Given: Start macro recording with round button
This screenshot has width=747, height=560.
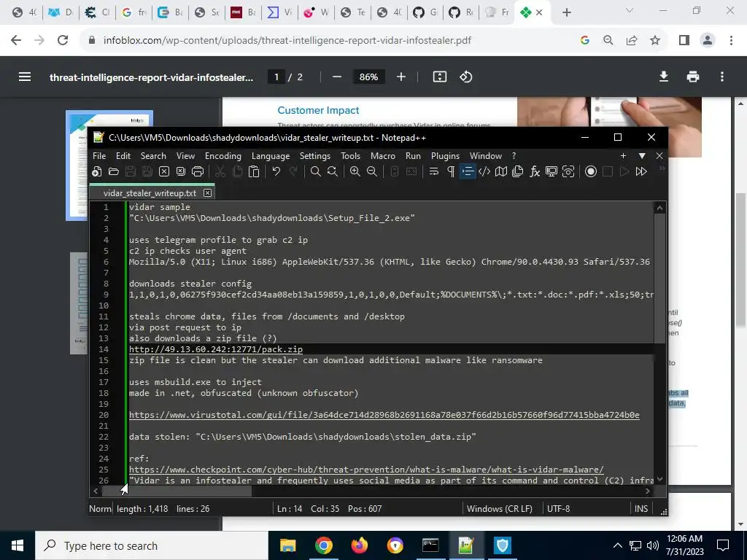Looking at the screenshot, I should [x=591, y=171].
